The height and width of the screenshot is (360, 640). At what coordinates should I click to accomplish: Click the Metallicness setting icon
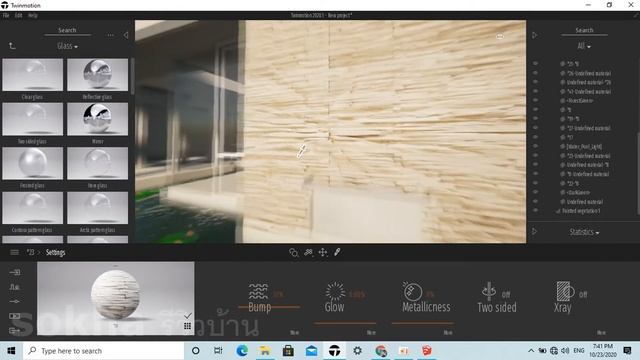412,291
